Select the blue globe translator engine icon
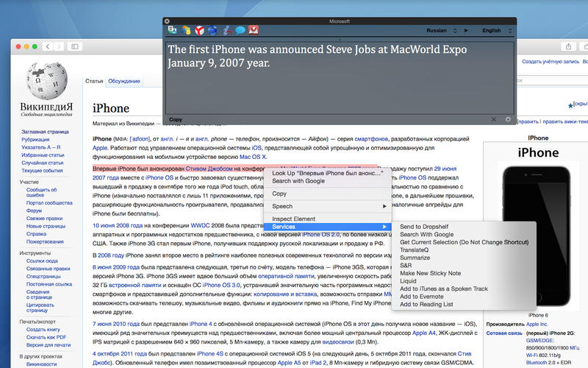Screen dimensions: 588x368 (x=212, y=30)
